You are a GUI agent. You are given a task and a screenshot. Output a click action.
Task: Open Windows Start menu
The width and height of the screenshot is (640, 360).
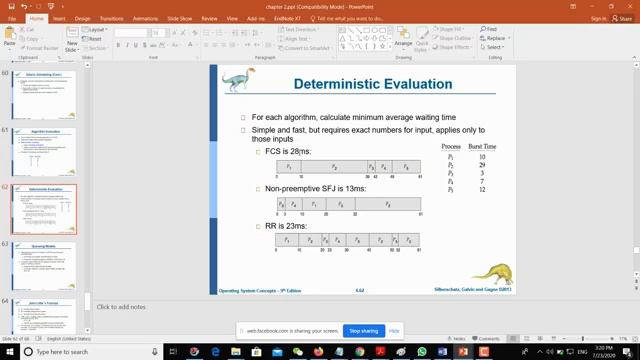9,351
